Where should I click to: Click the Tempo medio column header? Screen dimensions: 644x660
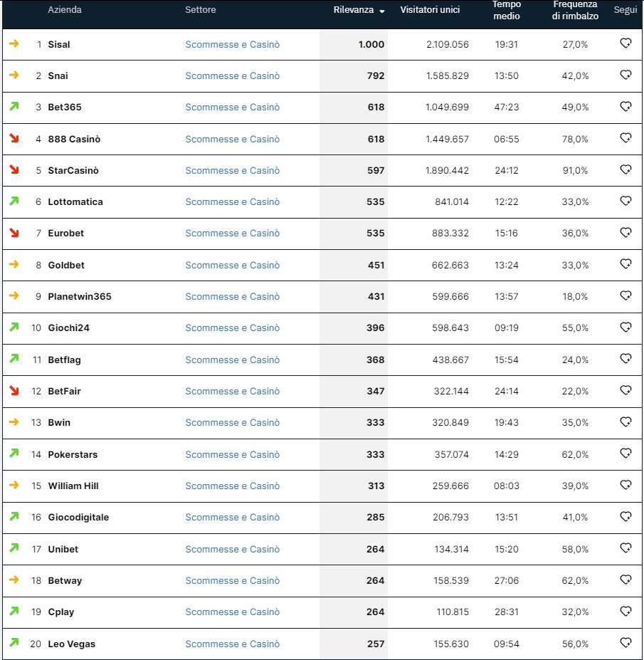click(507, 10)
